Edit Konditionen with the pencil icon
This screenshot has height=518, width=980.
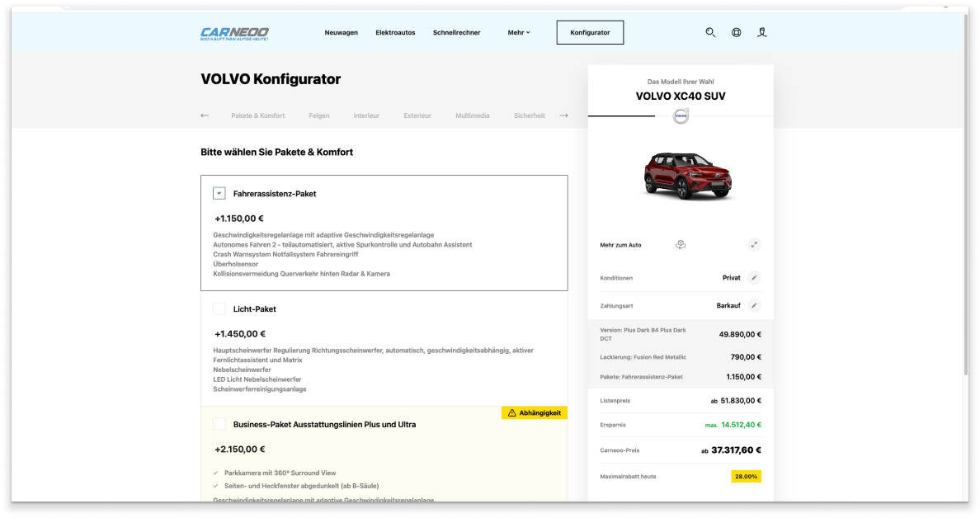754,278
